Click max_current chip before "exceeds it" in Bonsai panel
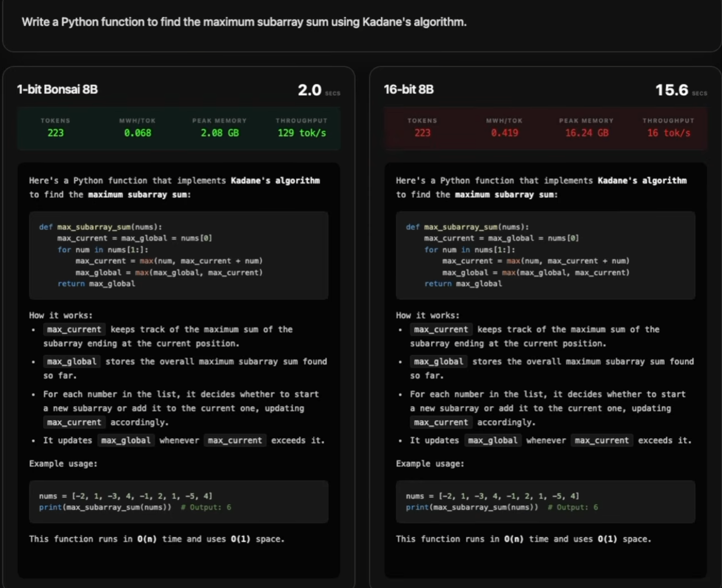The width and height of the screenshot is (722, 588). point(235,441)
